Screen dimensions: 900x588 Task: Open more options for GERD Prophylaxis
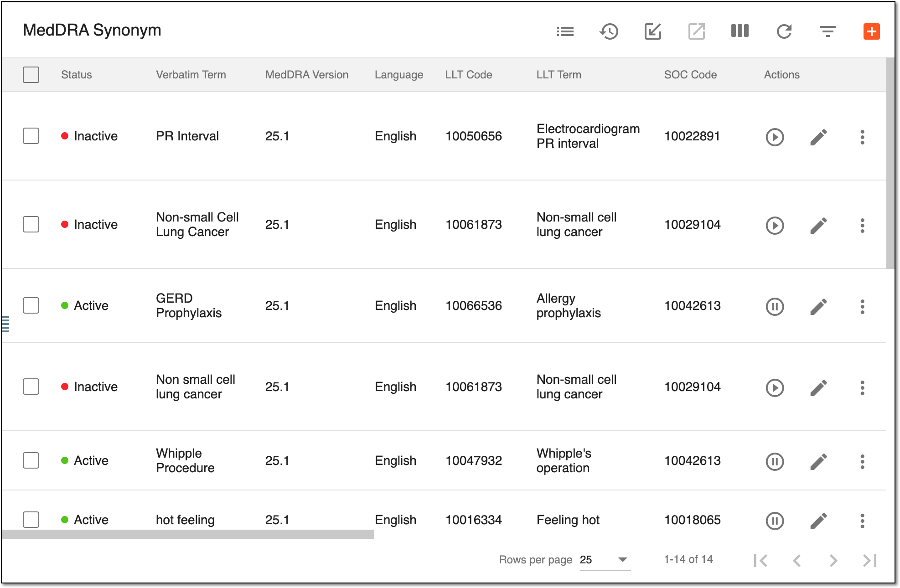pyautogui.click(x=862, y=306)
